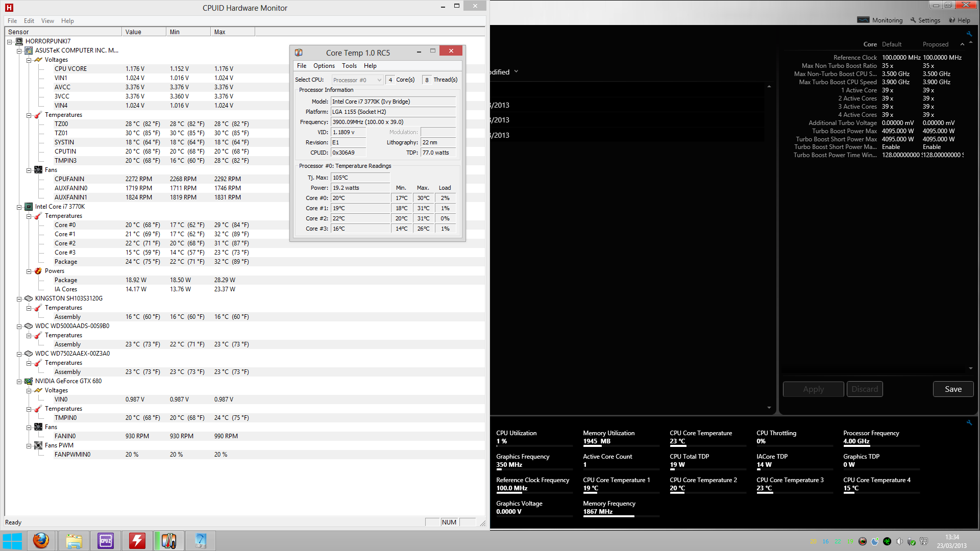
Task: Open the View menu in Hardware Monitor
Action: point(47,21)
